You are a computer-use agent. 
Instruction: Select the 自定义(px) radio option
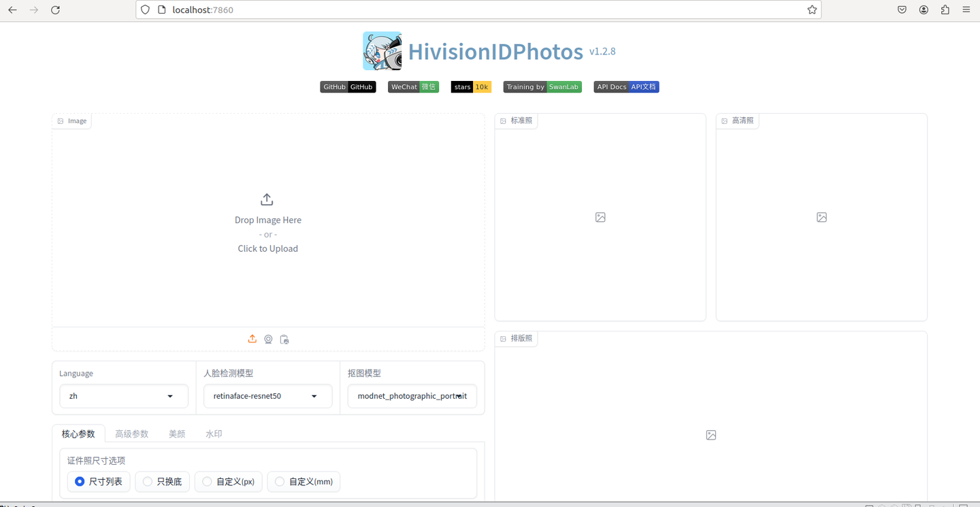point(206,481)
